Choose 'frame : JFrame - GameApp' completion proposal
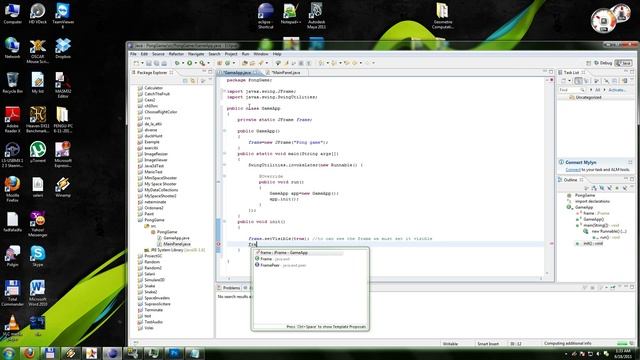640x360 pixels. [x=299, y=253]
